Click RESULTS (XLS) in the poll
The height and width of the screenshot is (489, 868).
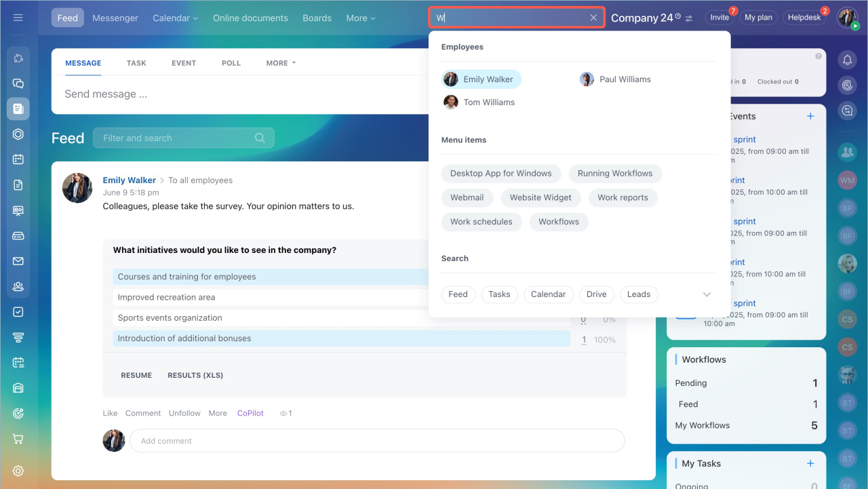click(195, 375)
